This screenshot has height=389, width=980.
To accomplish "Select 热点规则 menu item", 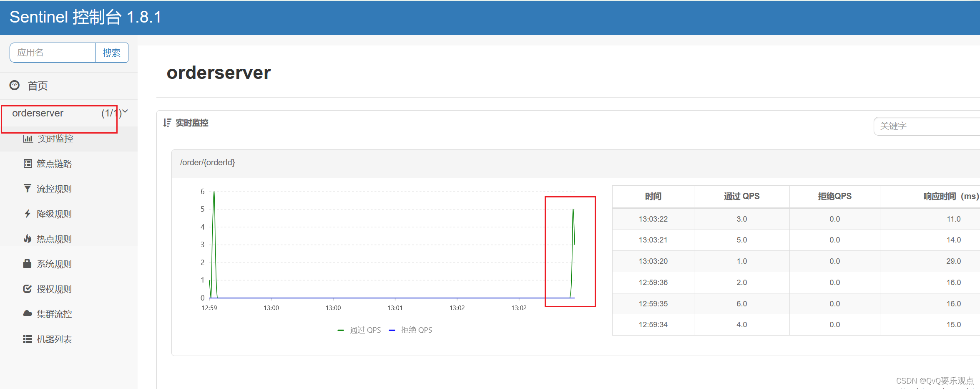I will [54, 239].
